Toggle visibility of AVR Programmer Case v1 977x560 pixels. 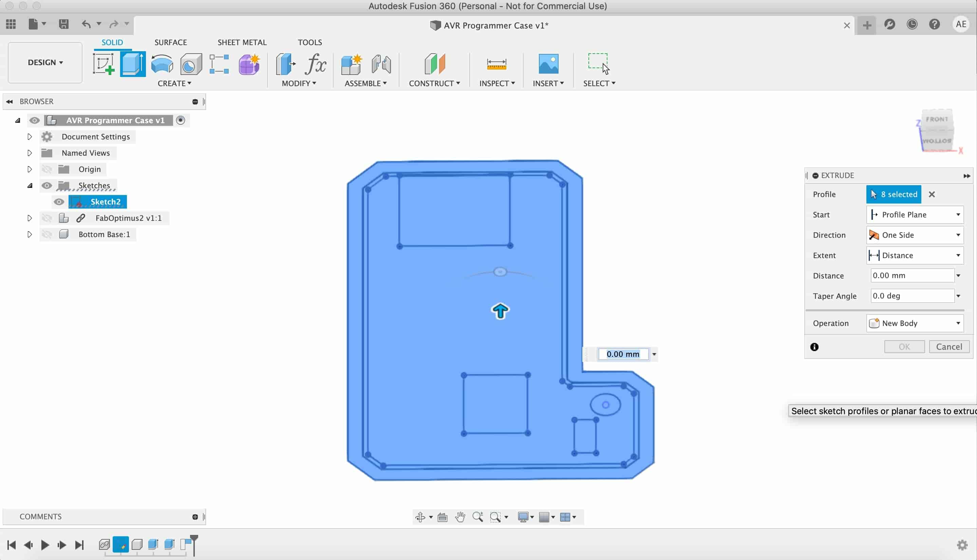coord(34,120)
